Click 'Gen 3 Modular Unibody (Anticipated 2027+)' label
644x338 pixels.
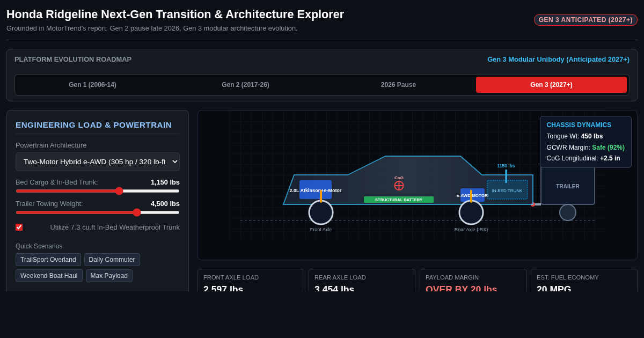tap(558, 59)
